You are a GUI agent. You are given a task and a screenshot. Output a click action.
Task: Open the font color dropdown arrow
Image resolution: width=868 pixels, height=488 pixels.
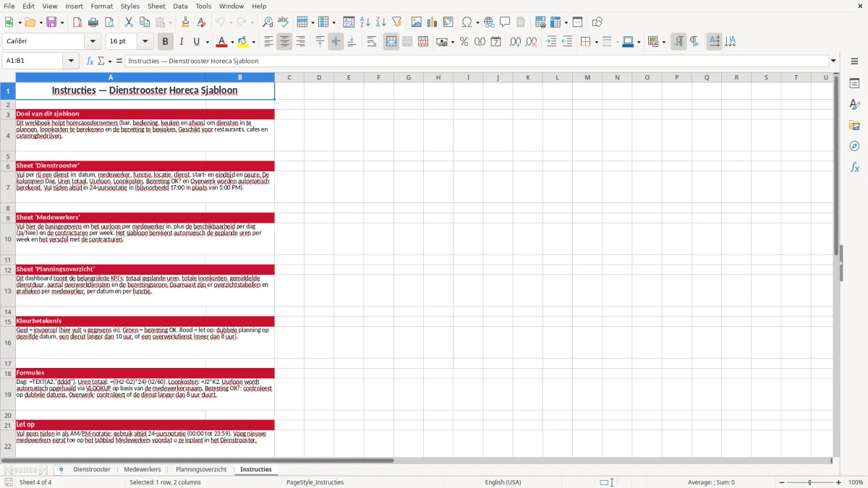point(232,42)
